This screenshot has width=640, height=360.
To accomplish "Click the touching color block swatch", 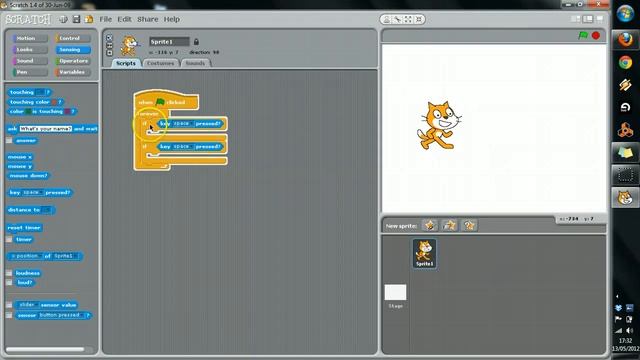I will (53, 102).
